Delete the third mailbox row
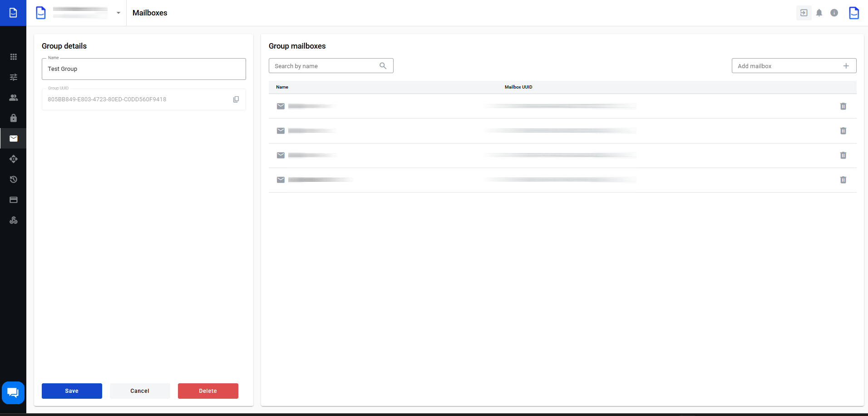Image resolution: width=868 pixels, height=416 pixels. 843,155
